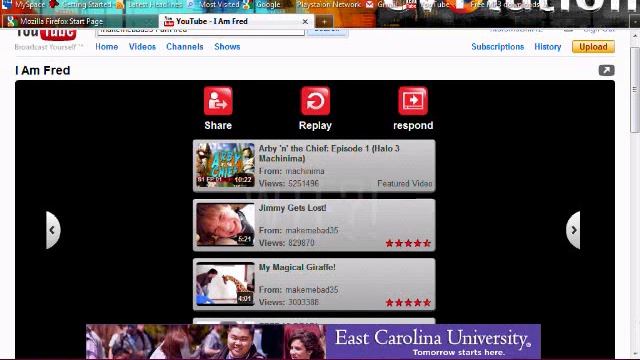This screenshot has width=640, height=360.
Task: Click makemebad35 under My Magical Giraffe!
Action: [x=312, y=290]
